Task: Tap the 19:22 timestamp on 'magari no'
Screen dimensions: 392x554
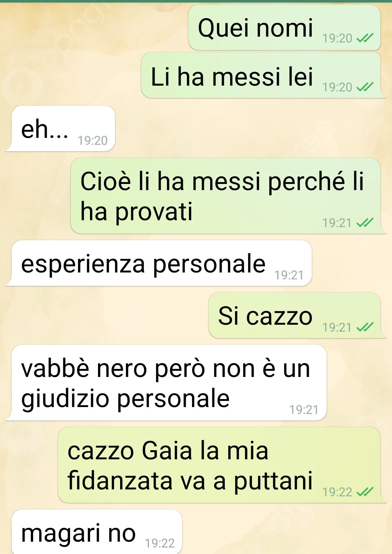Action: point(160,543)
